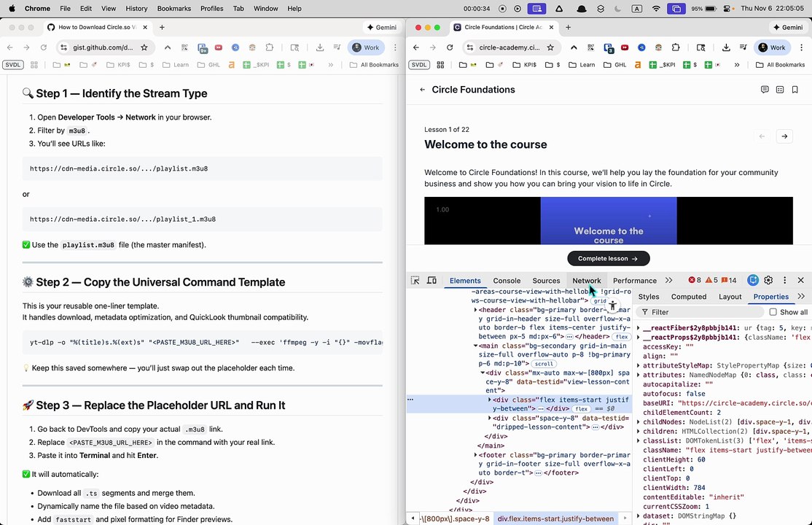
Task: Expand the childNodes NodeList property
Action: pos(639,422)
